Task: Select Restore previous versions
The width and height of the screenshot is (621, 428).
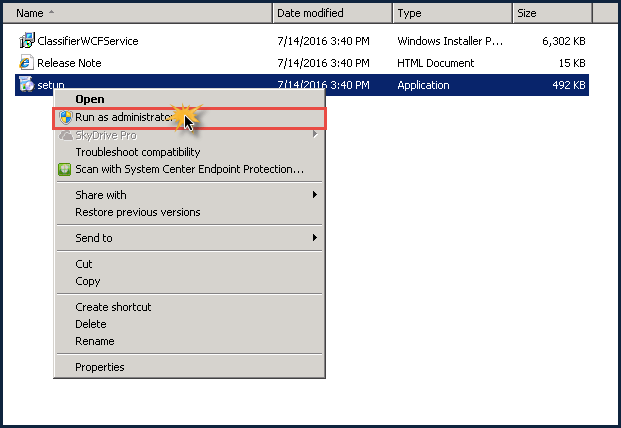Action: [x=137, y=212]
